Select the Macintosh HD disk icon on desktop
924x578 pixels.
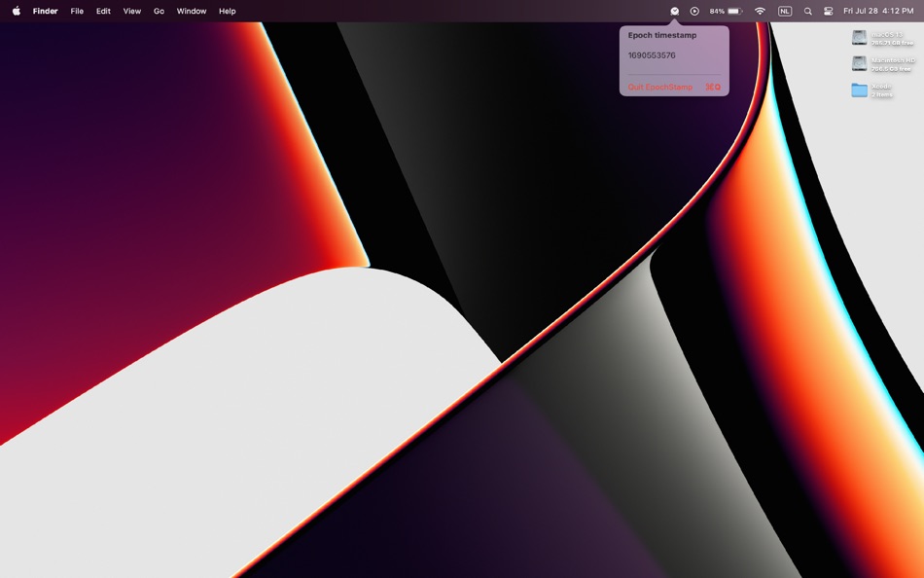[x=859, y=63]
